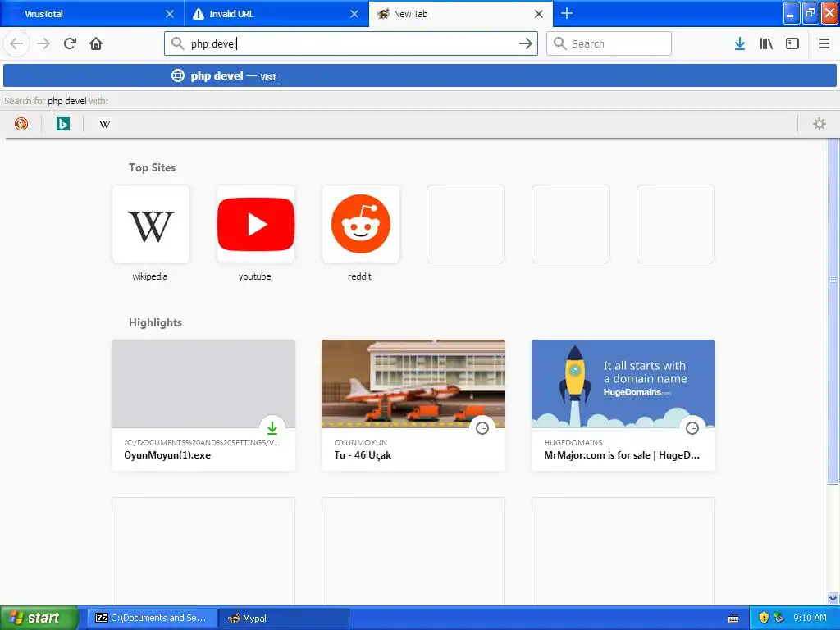This screenshot has height=630, width=840.
Task: Select the Mypal taskbar button
Action: [x=284, y=618]
